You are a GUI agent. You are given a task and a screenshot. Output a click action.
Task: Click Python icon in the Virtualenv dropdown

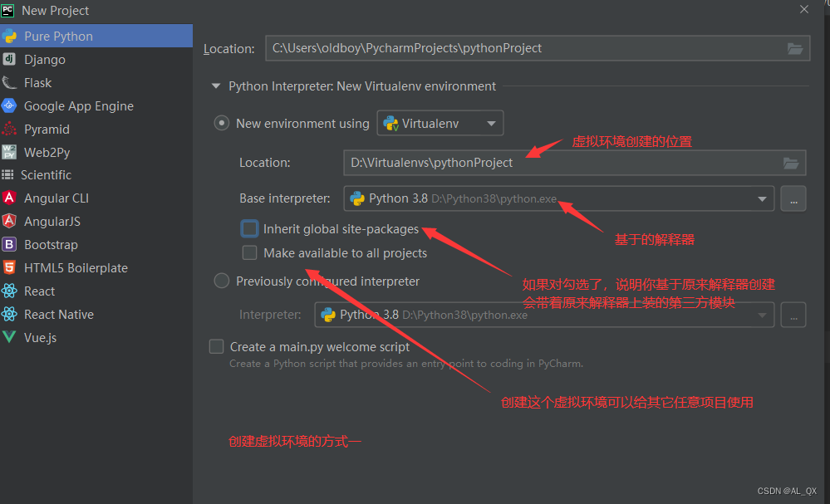[390, 123]
